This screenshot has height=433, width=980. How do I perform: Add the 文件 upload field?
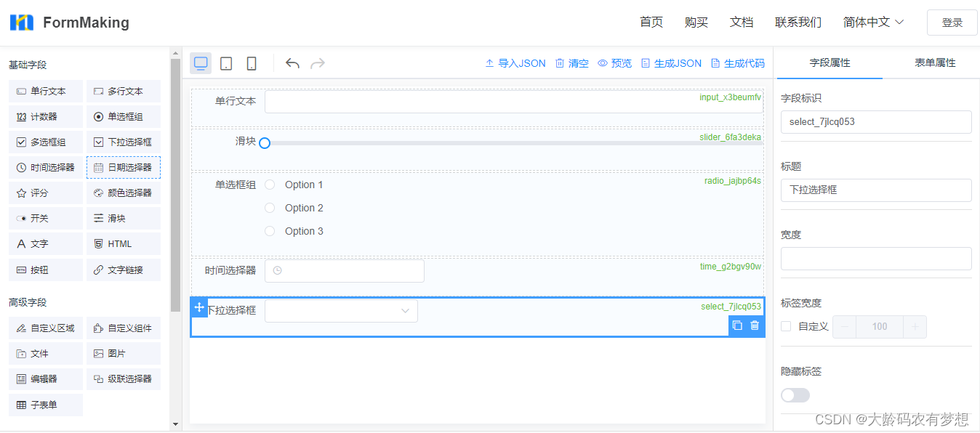[46, 354]
